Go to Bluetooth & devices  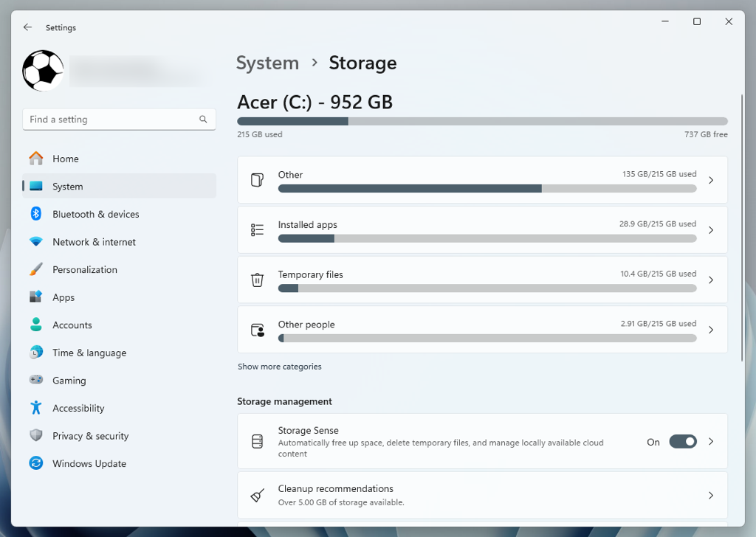(119, 214)
